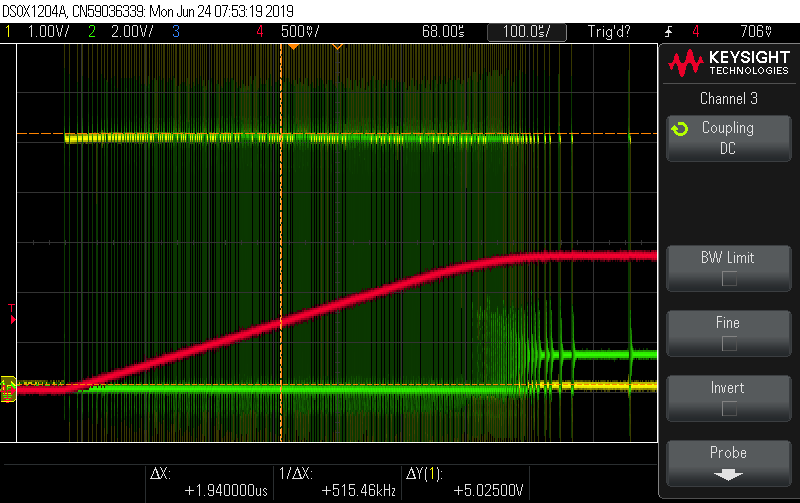Click the ΔY(1) +5.02500V measurement
The image size is (800, 503).
pyautogui.click(x=465, y=483)
